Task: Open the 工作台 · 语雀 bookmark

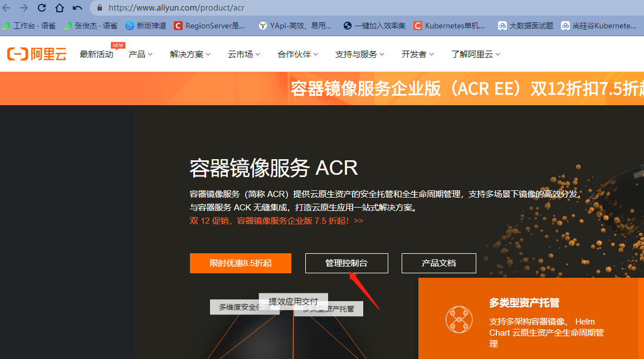Action: tap(29, 26)
